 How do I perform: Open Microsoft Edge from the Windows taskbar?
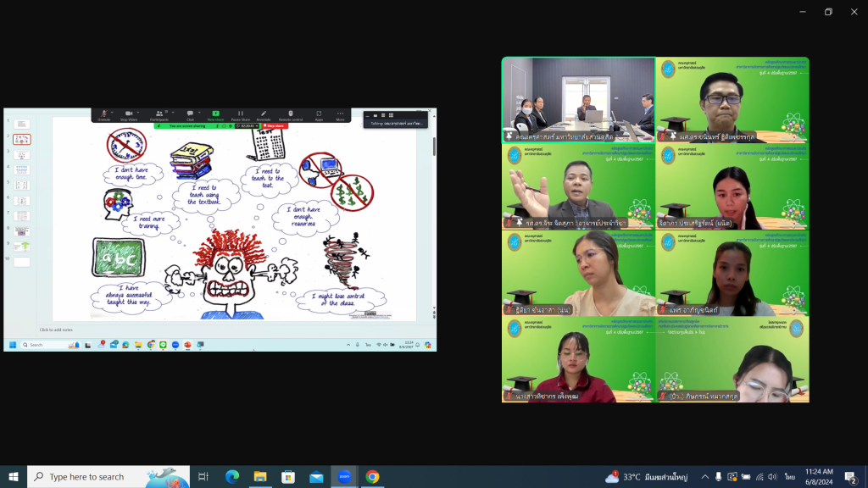(x=232, y=477)
